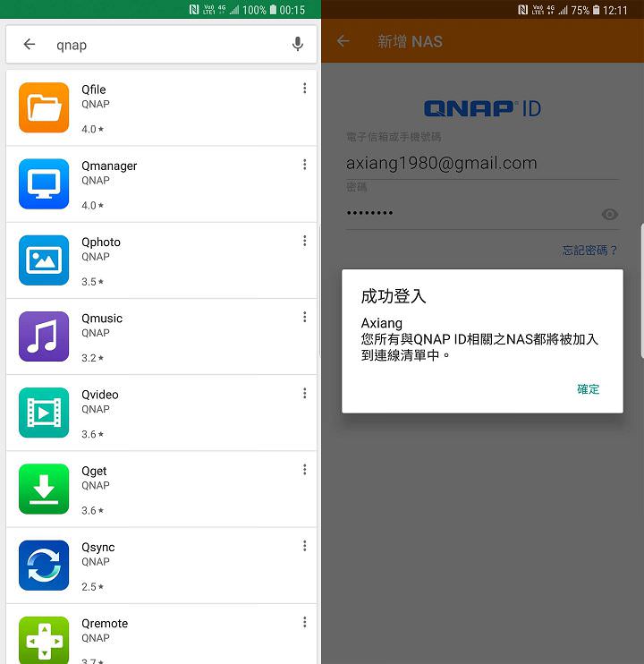This screenshot has height=664, width=644.
Task: Tap the microphone voice search icon
Action: coord(298,44)
